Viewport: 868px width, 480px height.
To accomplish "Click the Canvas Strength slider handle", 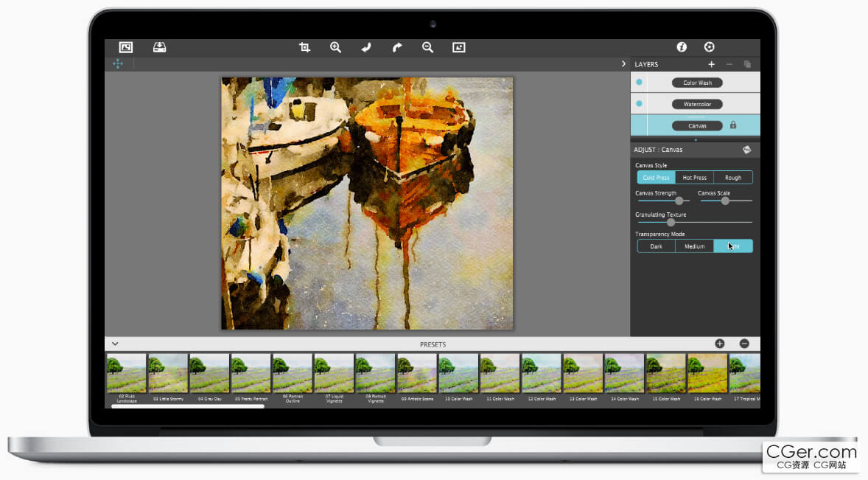I will [679, 201].
